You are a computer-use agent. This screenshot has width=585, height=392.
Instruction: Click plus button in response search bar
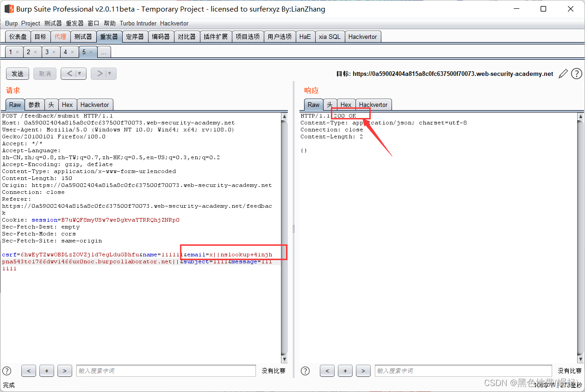coord(345,371)
